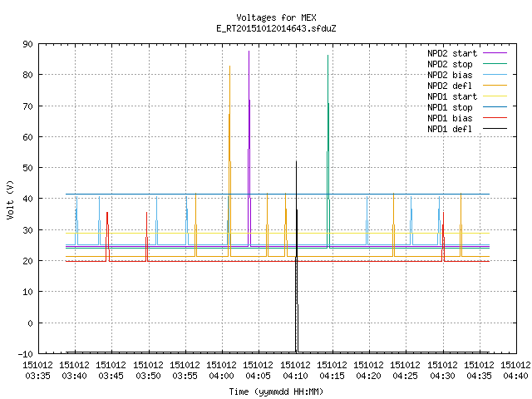The height and width of the screenshot is (399, 532).
Task: Click the green NPD2 stop legend line
Action: [495, 63]
